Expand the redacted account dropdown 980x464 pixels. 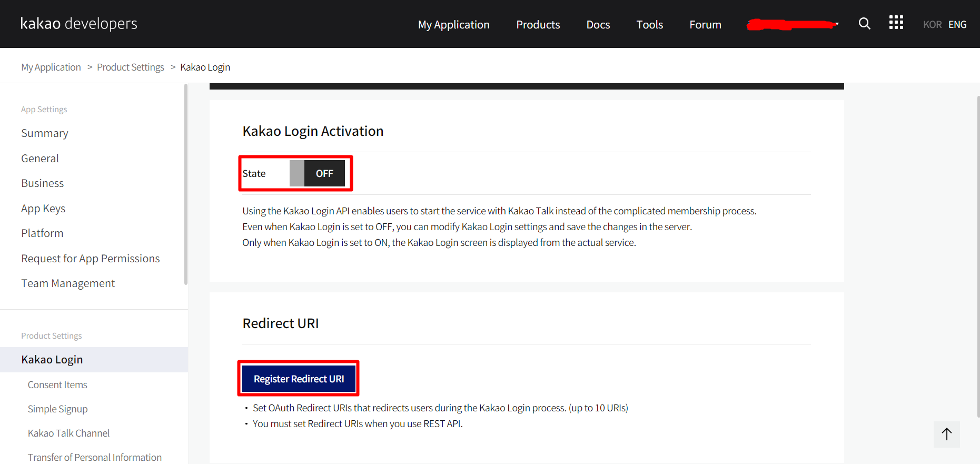(x=793, y=24)
